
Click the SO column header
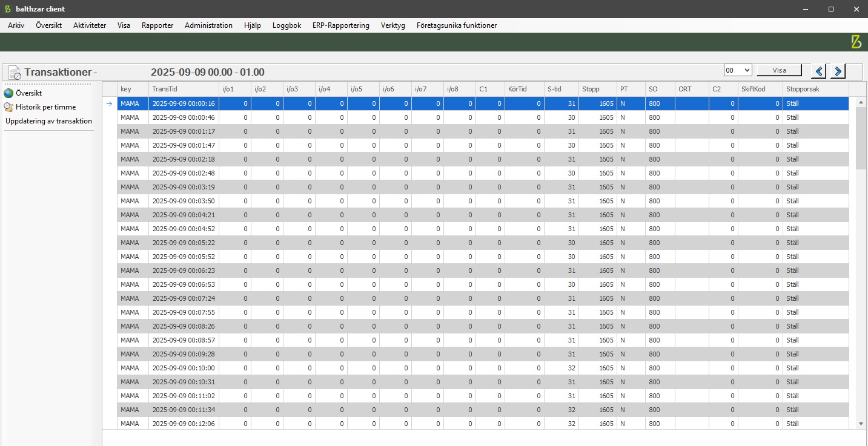pos(660,89)
